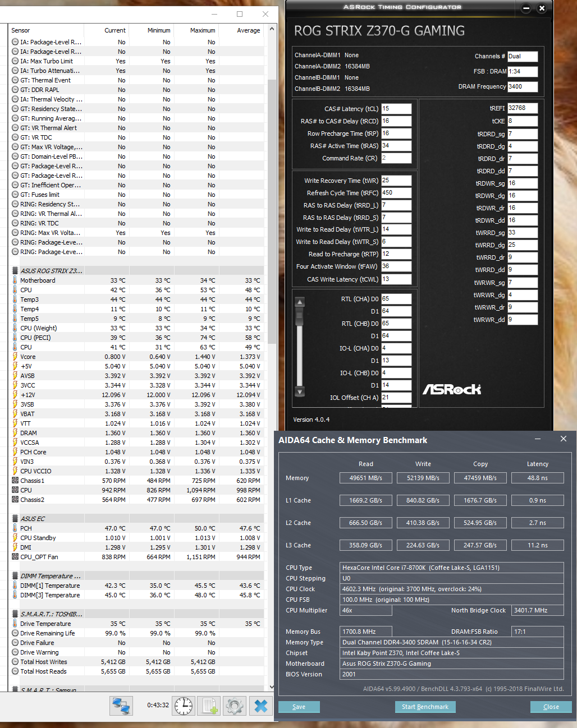
Task: Click ASRock timing list scroll-down arrow
Action: [x=300, y=391]
